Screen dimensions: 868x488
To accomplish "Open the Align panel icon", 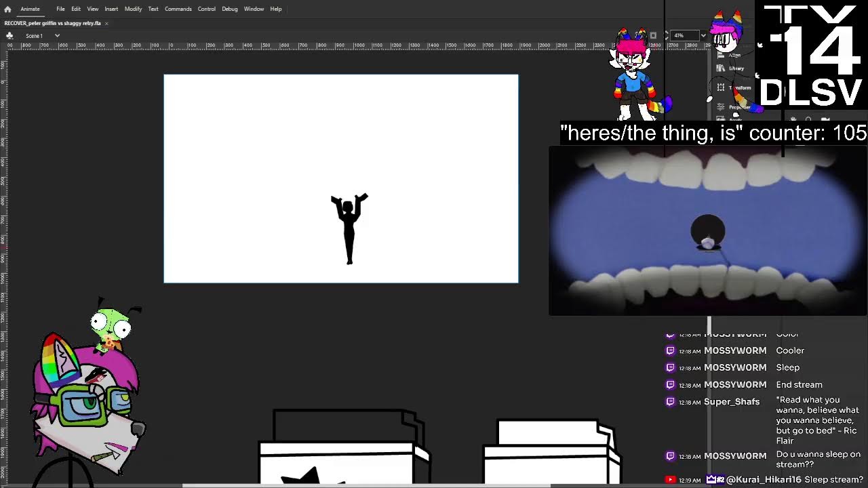I will tap(721, 56).
